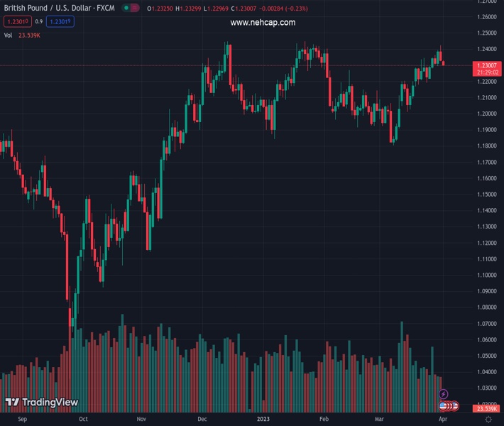Image resolution: width=504 pixels, height=426 pixels.
Task: Click the TradingView logo
Action: (41, 403)
